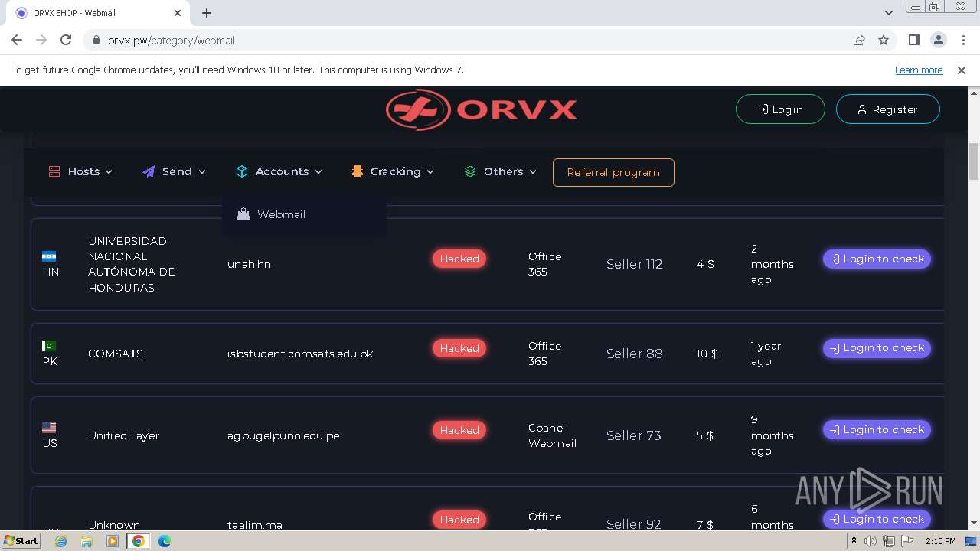The image size is (980, 551).
Task: Click Hacked badge for unah.hn
Action: click(x=459, y=259)
